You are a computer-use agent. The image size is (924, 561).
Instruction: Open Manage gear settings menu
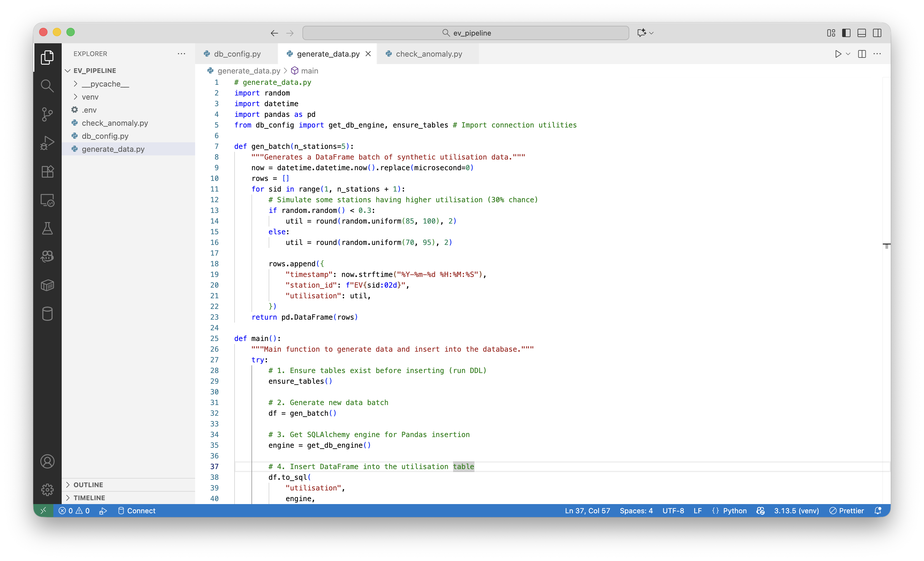(x=47, y=489)
